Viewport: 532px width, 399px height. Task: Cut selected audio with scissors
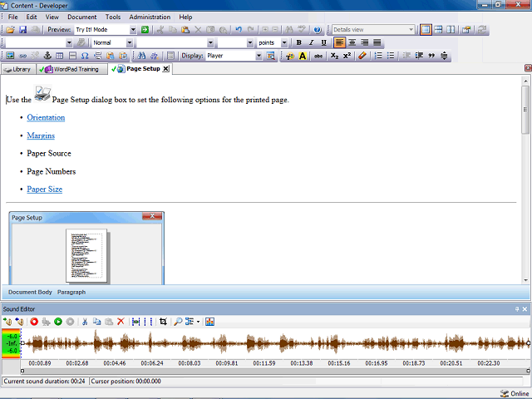click(x=85, y=322)
